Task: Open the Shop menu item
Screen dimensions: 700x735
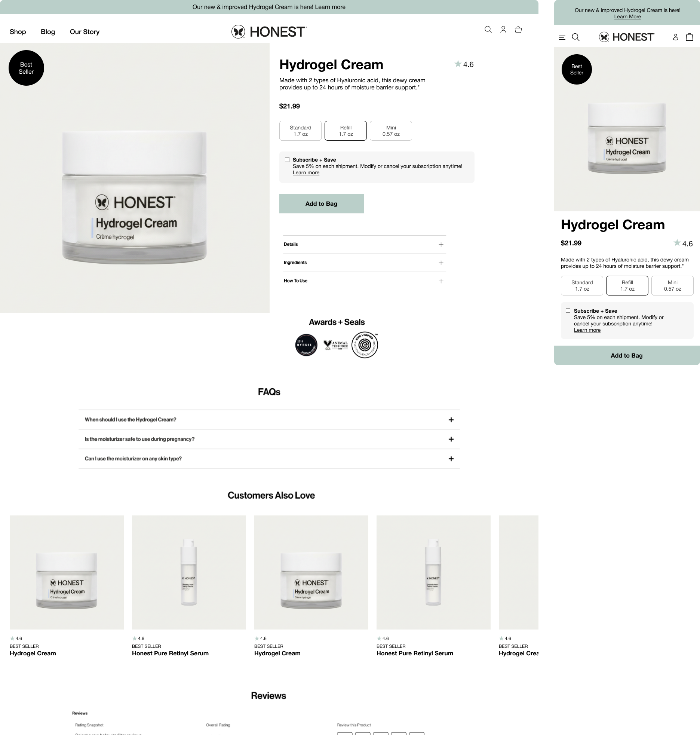Action: tap(18, 32)
